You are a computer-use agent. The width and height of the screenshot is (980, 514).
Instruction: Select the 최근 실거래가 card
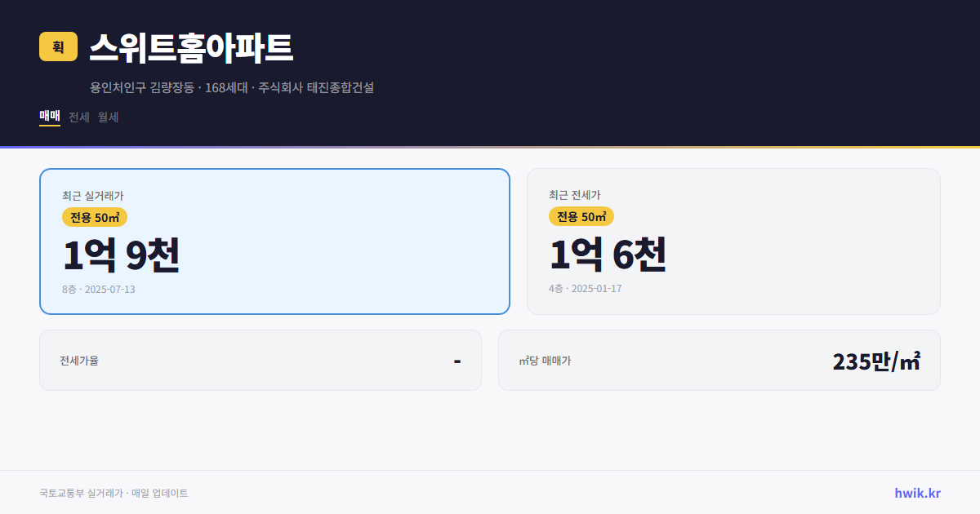pyautogui.click(x=274, y=241)
